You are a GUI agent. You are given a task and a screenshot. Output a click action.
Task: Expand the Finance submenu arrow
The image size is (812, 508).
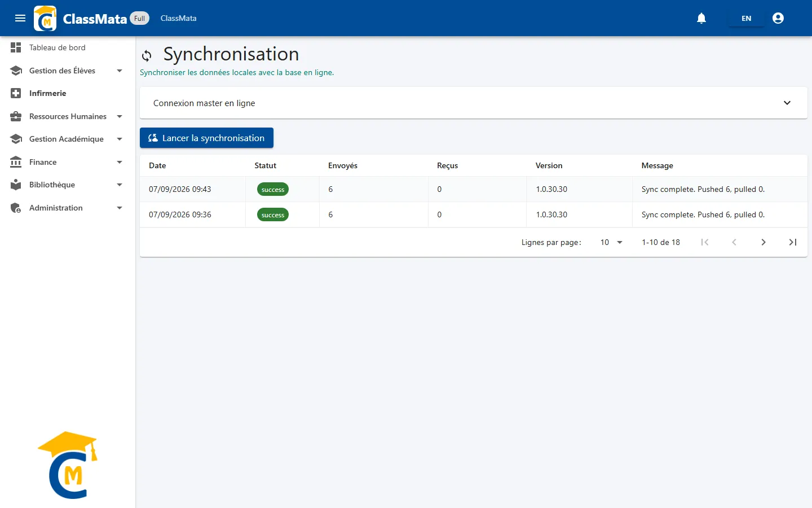click(x=120, y=162)
